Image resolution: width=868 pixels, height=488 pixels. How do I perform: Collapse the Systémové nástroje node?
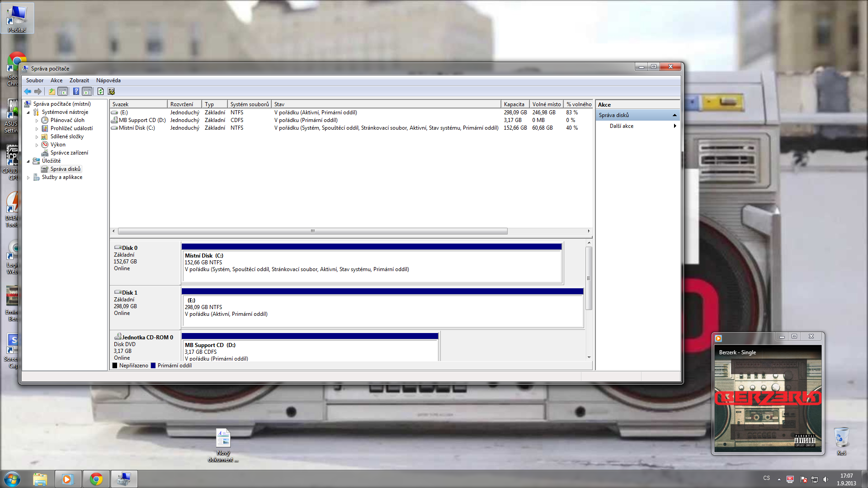28,113
